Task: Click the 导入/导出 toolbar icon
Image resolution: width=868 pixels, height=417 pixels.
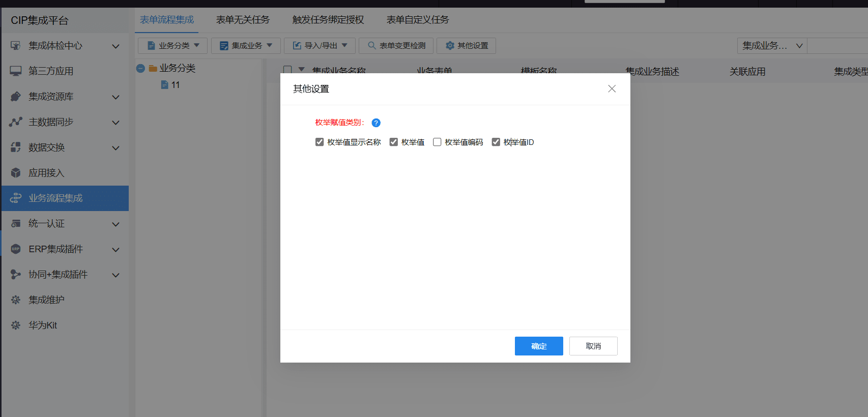Action: [297, 46]
